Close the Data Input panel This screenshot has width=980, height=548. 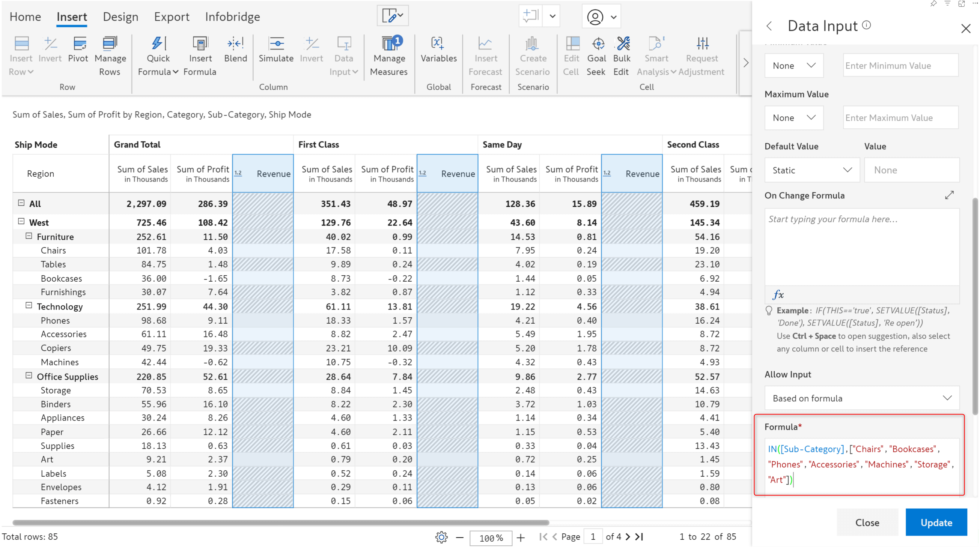(x=965, y=29)
